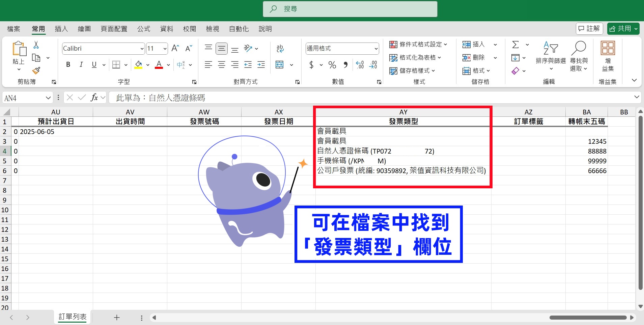Apply comma thousands separator style
Screen dimensions: 644x325
(346, 65)
